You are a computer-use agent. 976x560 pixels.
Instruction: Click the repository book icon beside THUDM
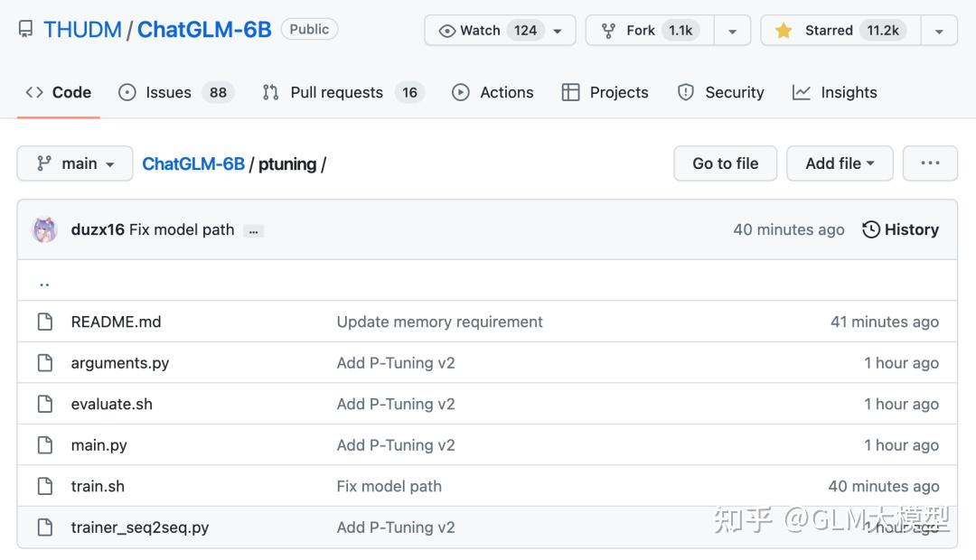click(x=25, y=29)
